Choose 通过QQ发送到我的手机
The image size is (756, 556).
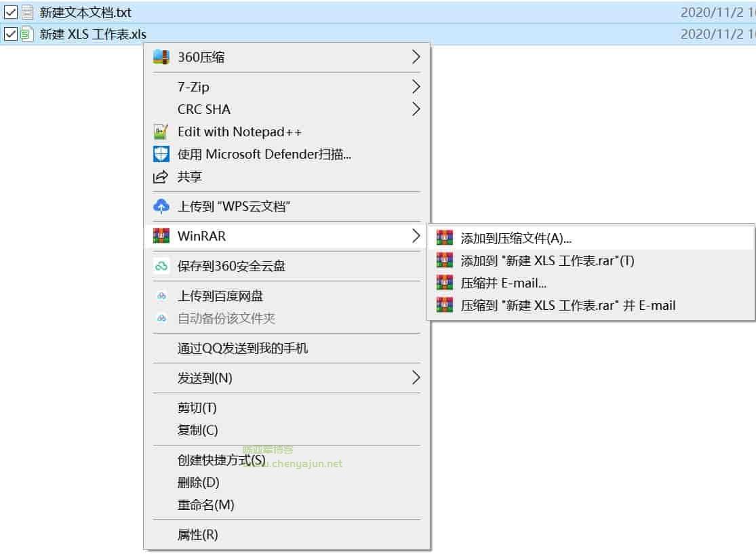[286, 348]
